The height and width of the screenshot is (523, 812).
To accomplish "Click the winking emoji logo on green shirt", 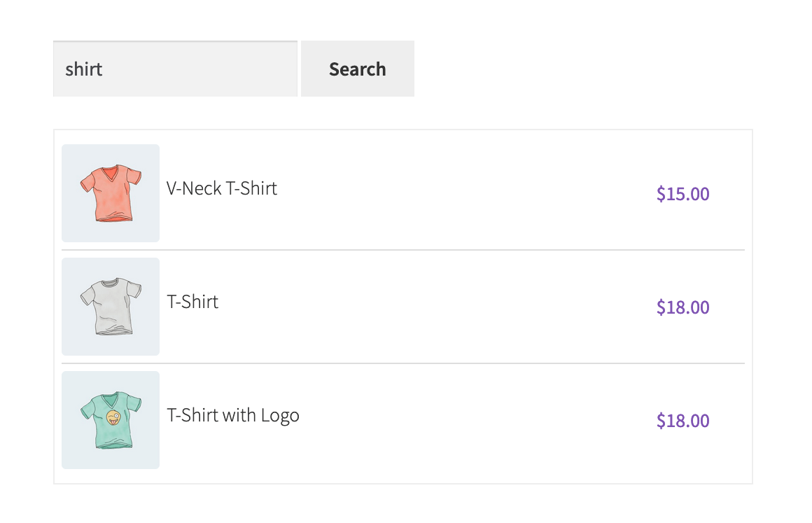I will tap(113, 418).
